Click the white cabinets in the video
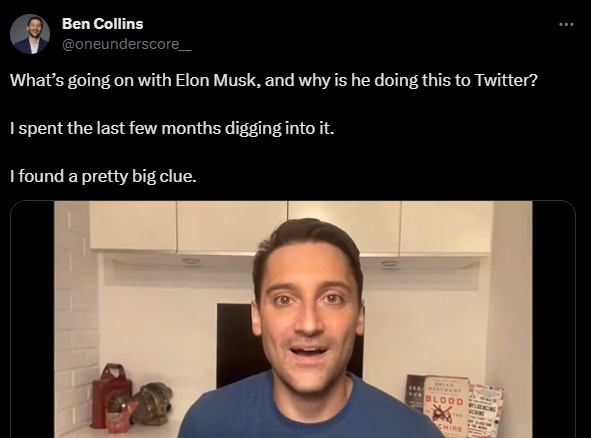 click(290, 227)
